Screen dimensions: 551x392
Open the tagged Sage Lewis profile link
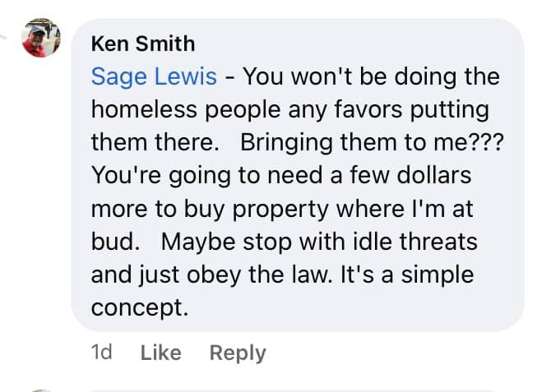[154, 77]
